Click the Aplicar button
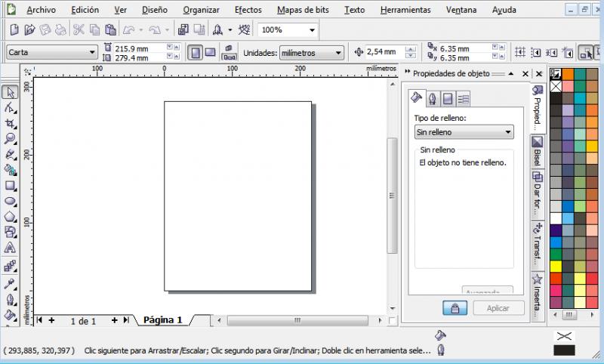 coord(498,308)
